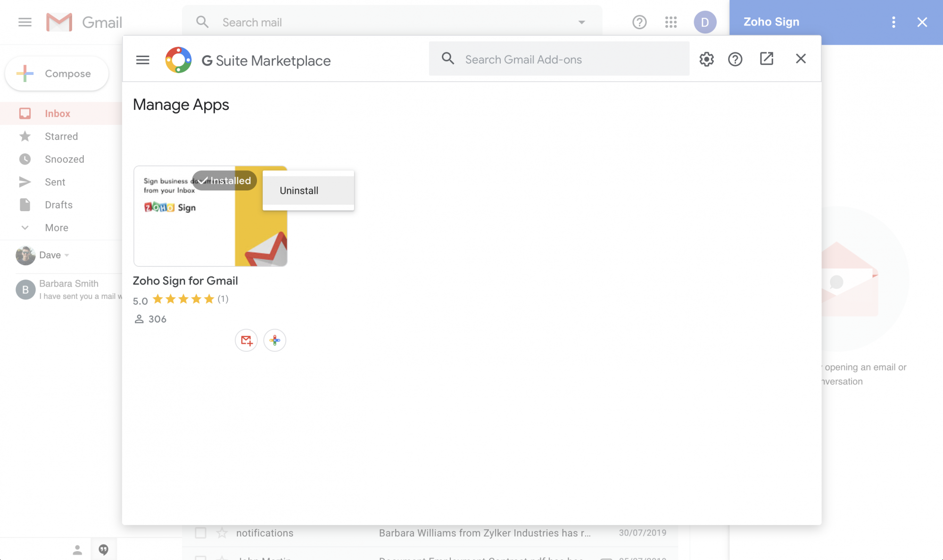Viewport: 943px width, 560px height.
Task: Select Uninstall from the menu
Action: [x=299, y=190]
